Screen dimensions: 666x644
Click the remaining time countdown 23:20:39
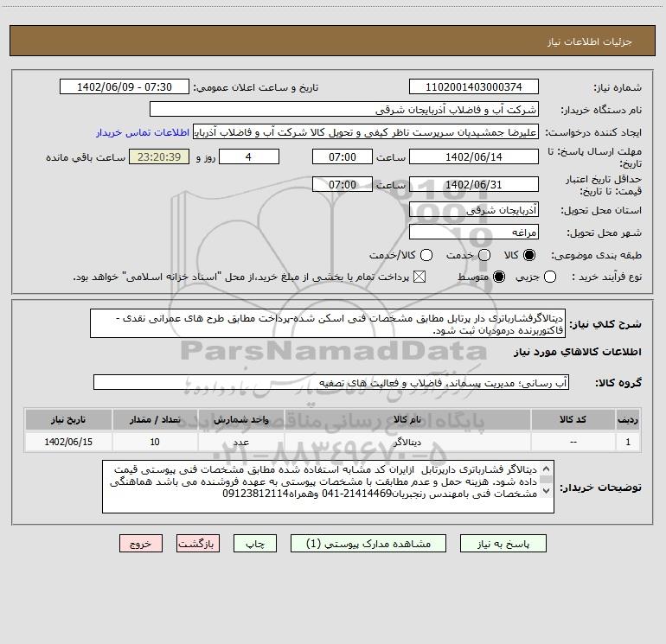pos(159,156)
